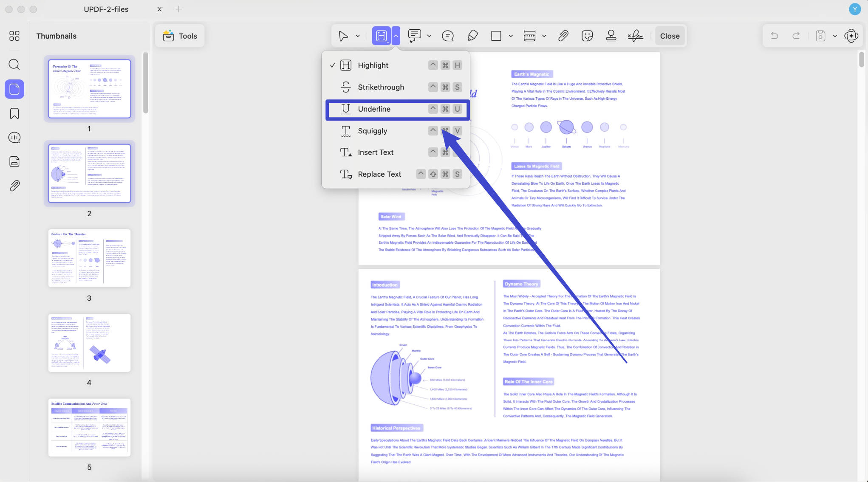Viewport: 868px width, 482px height.
Task: Open the UPDF AI assistant icon
Action: [x=851, y=36]
